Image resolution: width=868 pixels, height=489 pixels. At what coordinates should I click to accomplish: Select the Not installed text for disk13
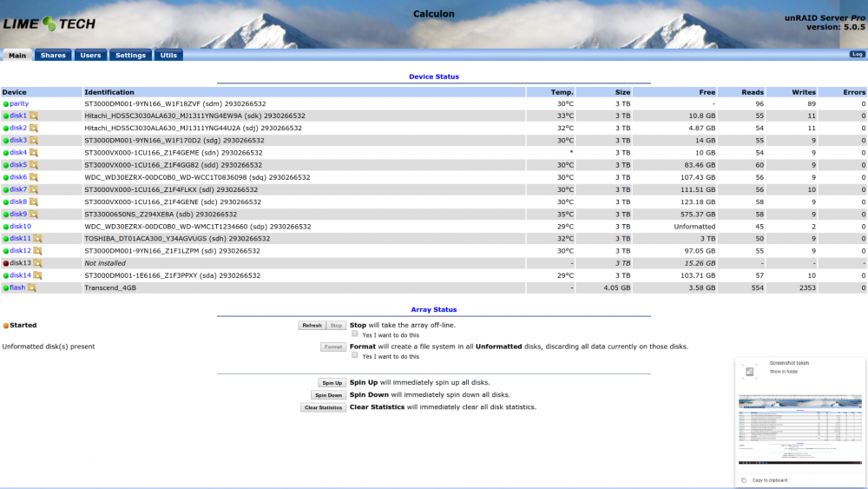(x=105, y=263)
